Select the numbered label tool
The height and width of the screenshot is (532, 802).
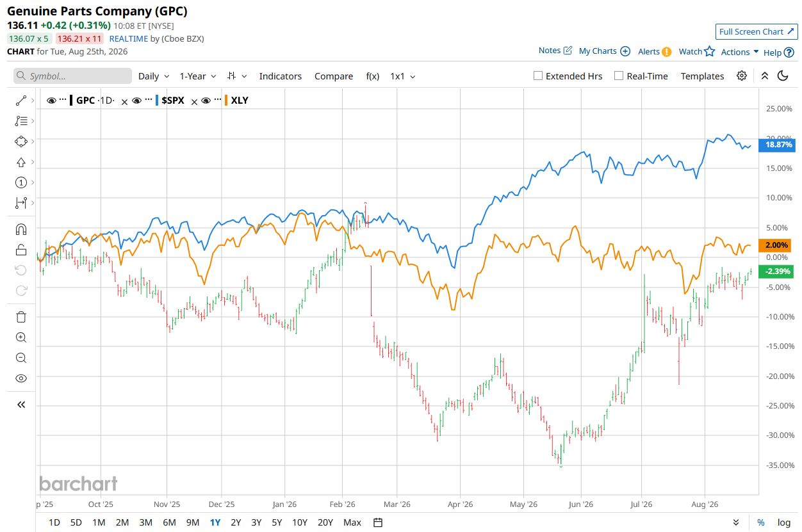[21, 182]
